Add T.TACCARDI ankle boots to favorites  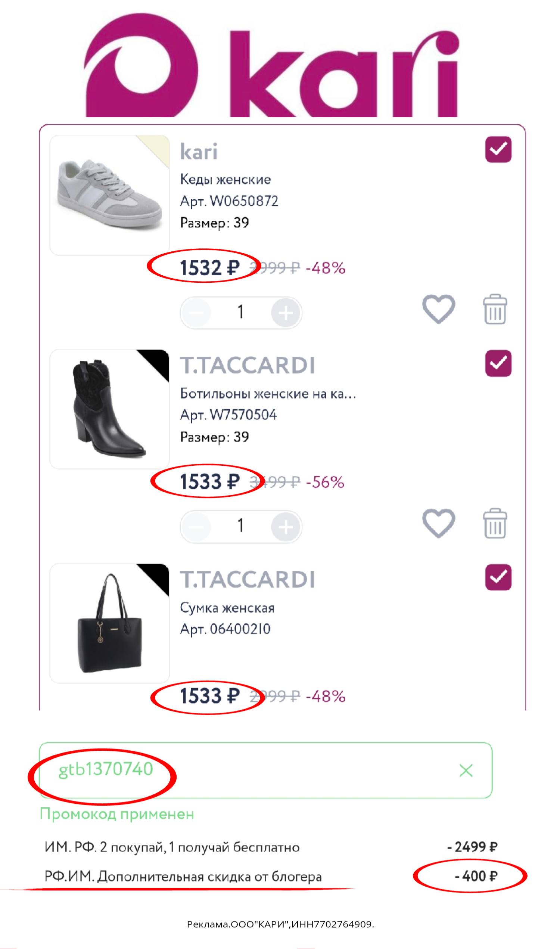tap(438, 523)
